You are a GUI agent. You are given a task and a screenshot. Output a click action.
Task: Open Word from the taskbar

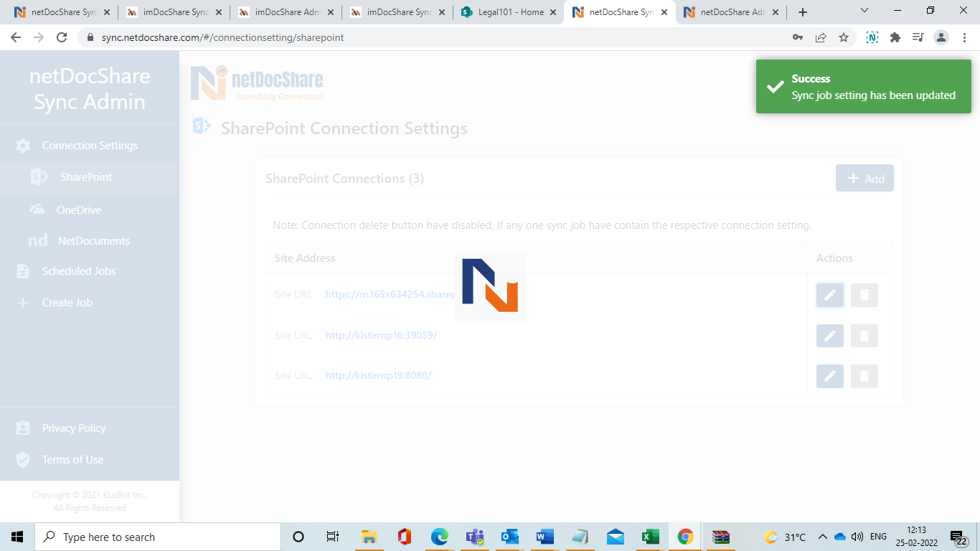[545, 537]
